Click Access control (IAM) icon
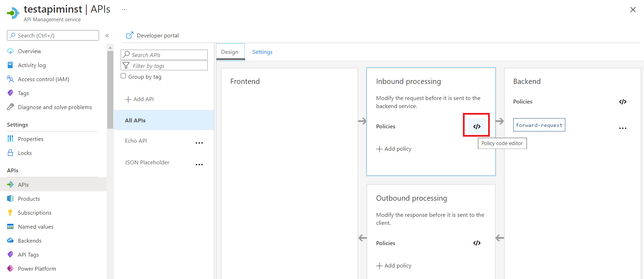Viewport: 644px width, 279px height. point(10,79)
